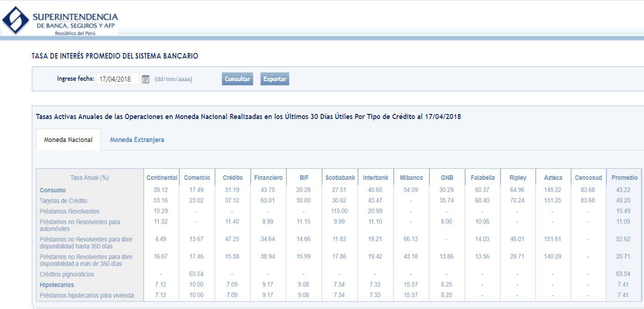The width and height of the screenshot is (644, 309).
Task: Select the Moneda Nacional tab
Action: 68,140
